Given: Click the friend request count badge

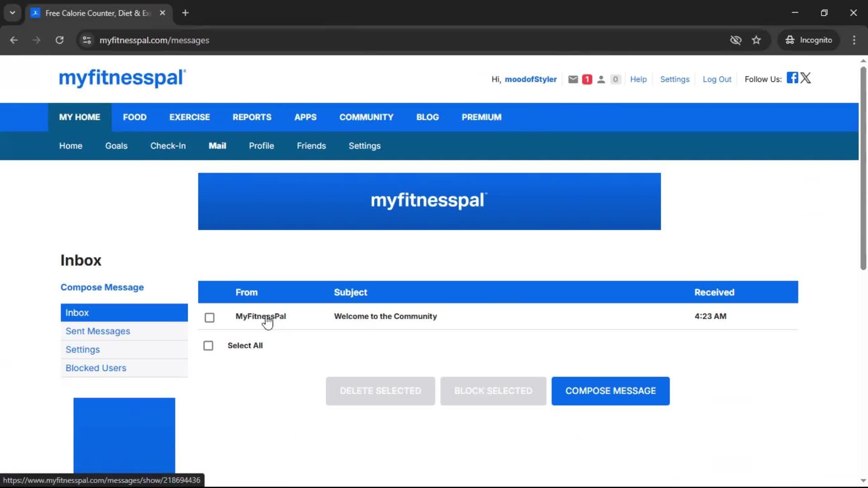Looking at the screenshot, I should pos(615,80).
